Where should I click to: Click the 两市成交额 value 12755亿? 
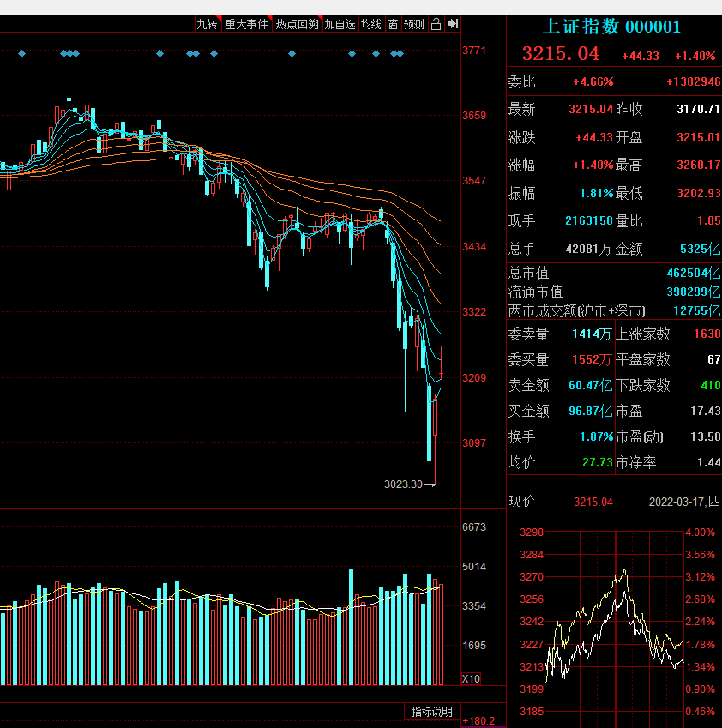click(697, 311)
